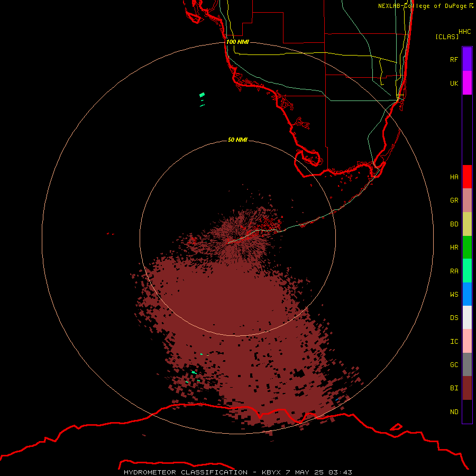Click the ND legend label
This screenshot has height=476, width=476.
coord(454,412)
